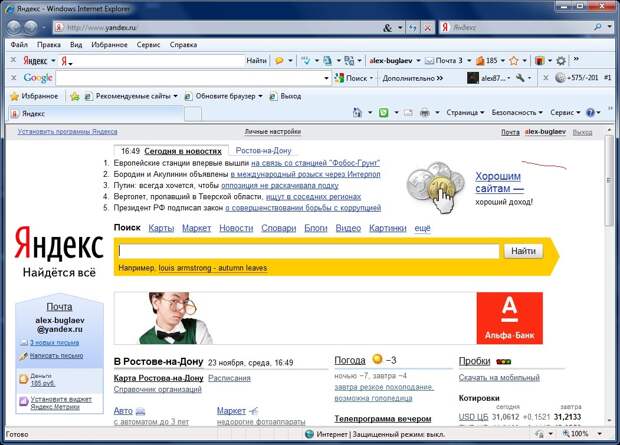Viewport: 620px width, 445px height.
Task: Click the Home icon in command bar
Action: tap(357, 113)
